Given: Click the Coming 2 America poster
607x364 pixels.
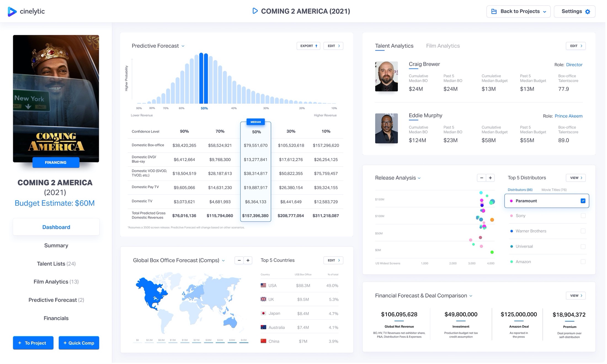Looking at the screenshot, I should [x=56, y=98].
